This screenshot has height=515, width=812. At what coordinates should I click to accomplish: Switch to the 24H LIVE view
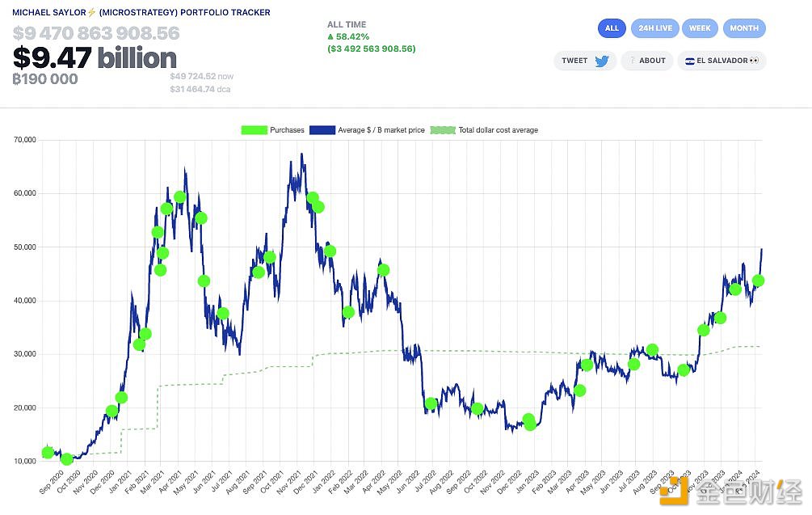655,28
